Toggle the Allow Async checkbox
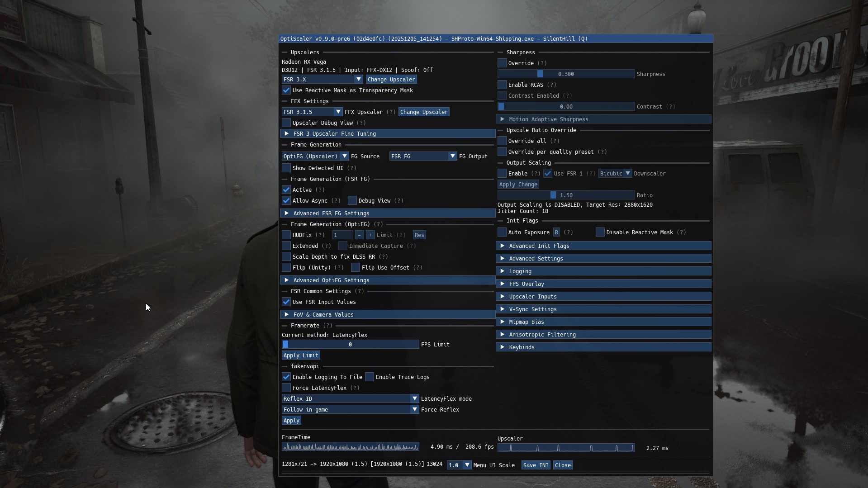The image size is (868, 488). coord(286,201)
